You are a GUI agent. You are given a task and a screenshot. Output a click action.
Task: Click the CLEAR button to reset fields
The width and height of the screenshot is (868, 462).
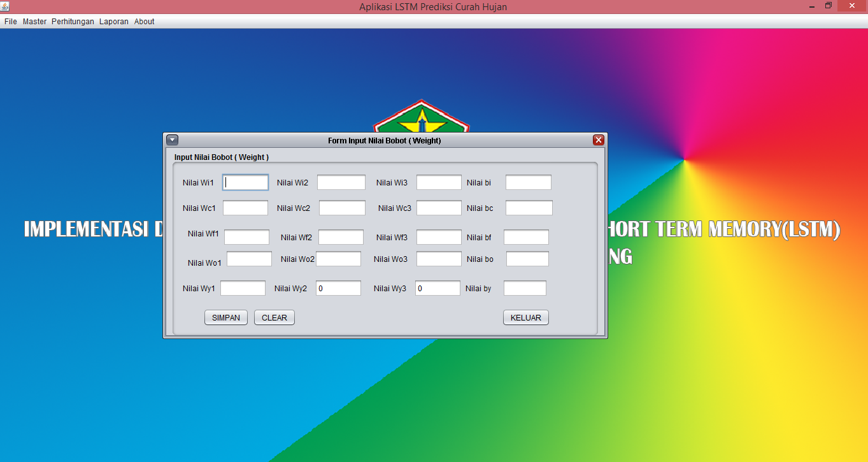pyautogui.click(x=274, y=317)
